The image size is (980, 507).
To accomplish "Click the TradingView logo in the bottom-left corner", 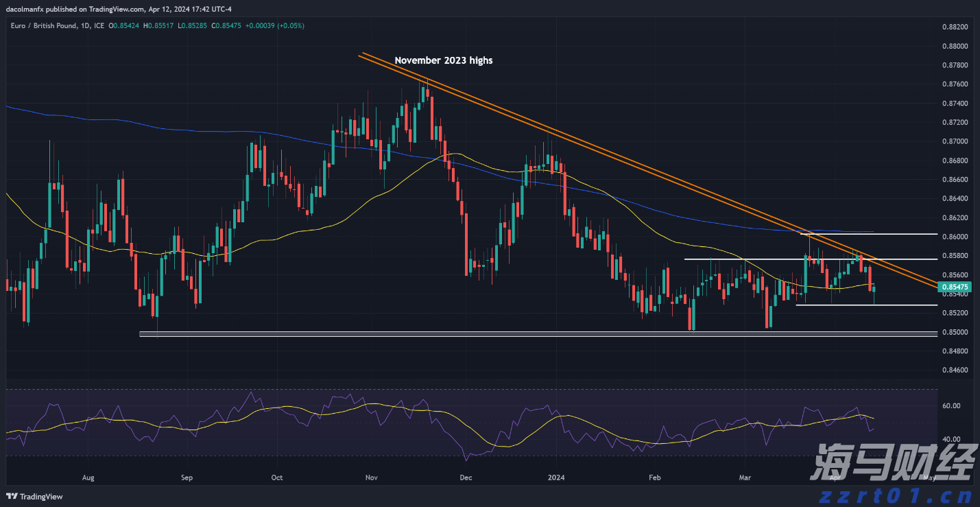I will click(34, 497).
